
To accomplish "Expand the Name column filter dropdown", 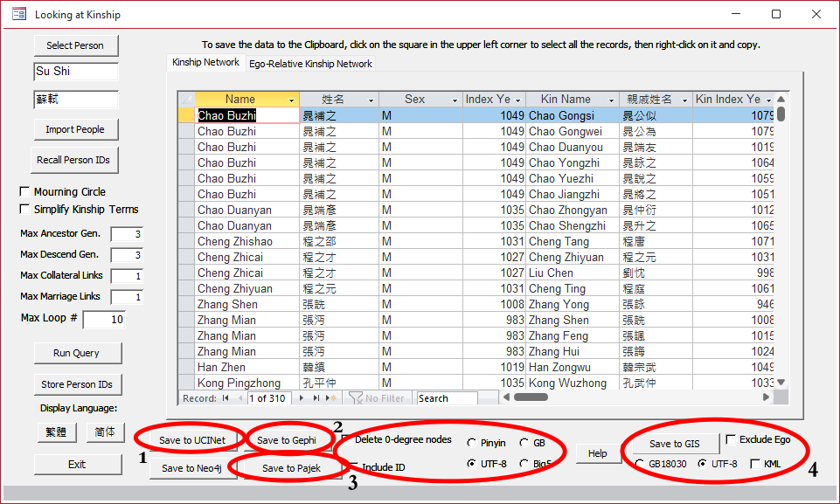I will [291, 100].
